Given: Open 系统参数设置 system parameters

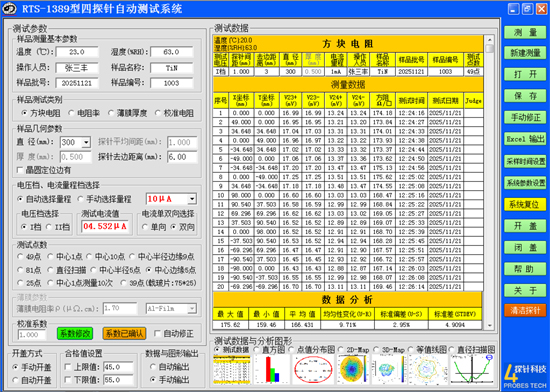Looking at the screenshot, I should [525, 183].
